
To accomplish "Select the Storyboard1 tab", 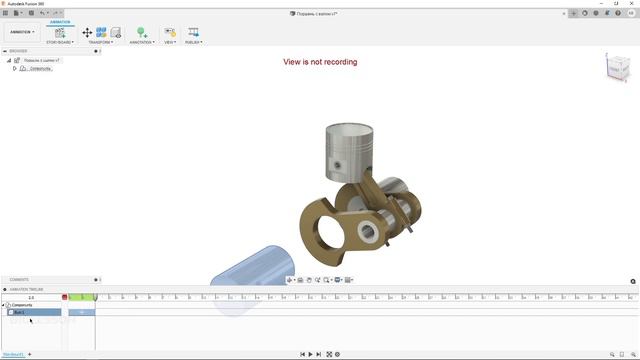I will coord(13,354).
